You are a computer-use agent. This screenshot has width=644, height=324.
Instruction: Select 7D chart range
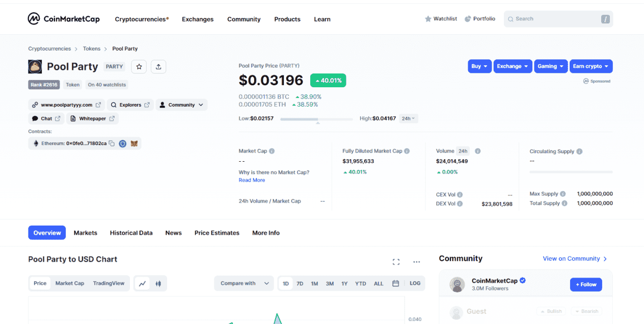(x=300, y=283)
